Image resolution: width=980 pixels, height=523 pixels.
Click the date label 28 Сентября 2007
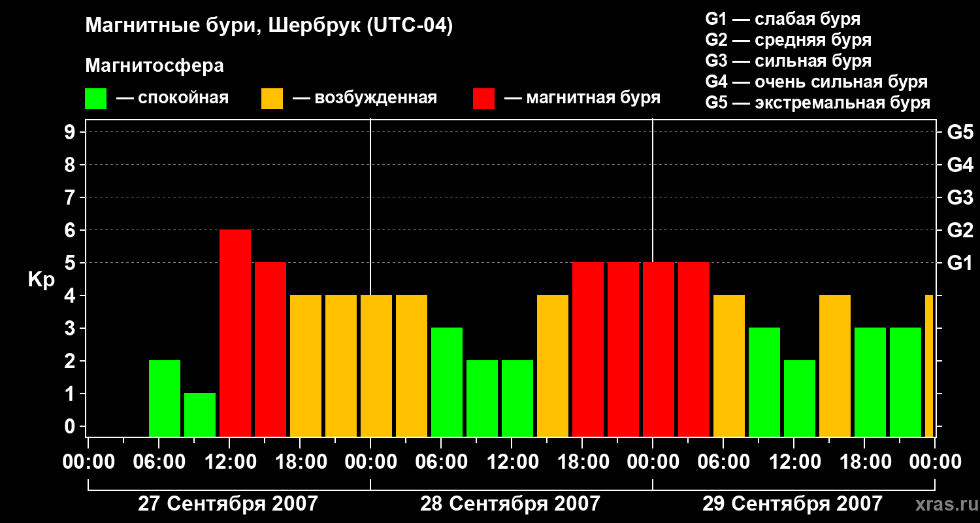click(510, 504)
